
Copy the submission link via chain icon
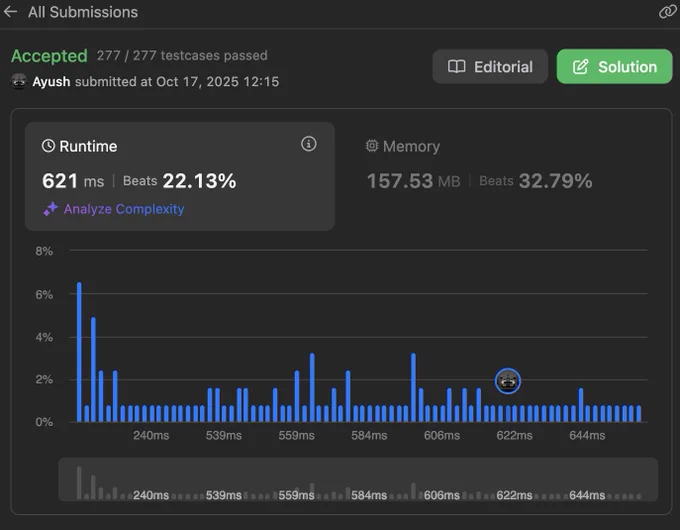668,12
